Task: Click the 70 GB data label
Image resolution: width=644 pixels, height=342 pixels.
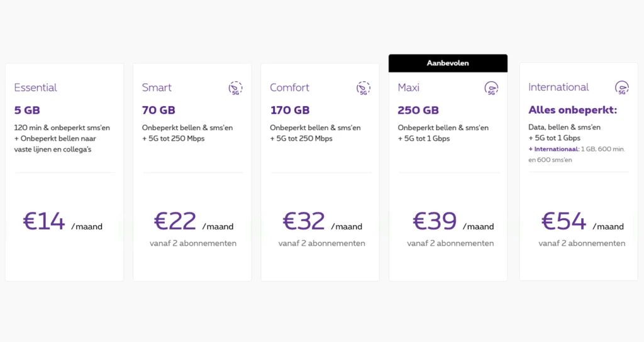Action: pyautogui.click(x=158, y=110)
